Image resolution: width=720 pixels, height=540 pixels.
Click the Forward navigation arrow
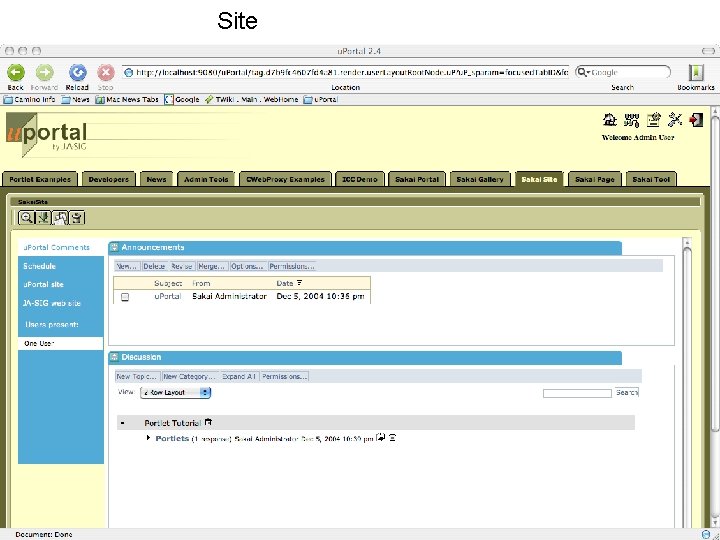pyautogui.click(x=45, y=73)
